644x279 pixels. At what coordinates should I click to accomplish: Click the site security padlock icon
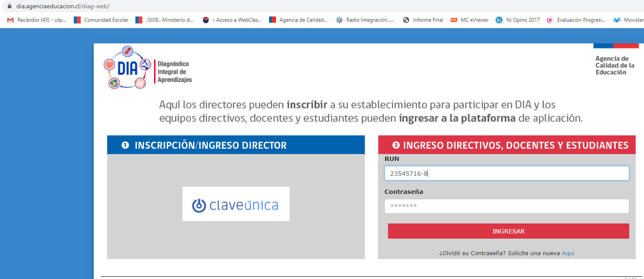[x=10, y=7]
